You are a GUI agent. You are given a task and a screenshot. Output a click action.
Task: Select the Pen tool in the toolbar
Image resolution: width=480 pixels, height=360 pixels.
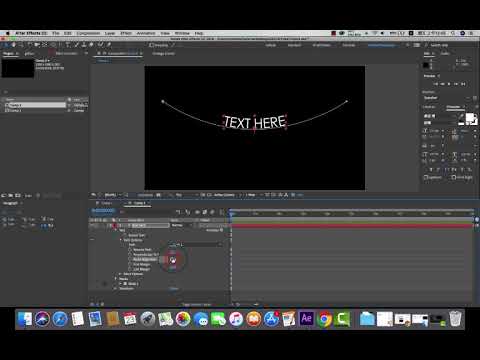pos(60,45)
